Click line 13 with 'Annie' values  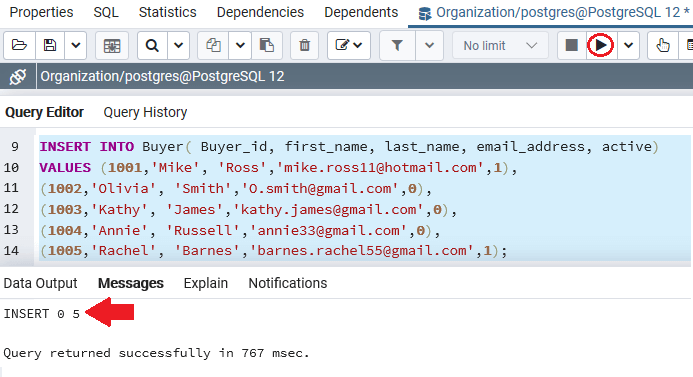pos(240,230)
